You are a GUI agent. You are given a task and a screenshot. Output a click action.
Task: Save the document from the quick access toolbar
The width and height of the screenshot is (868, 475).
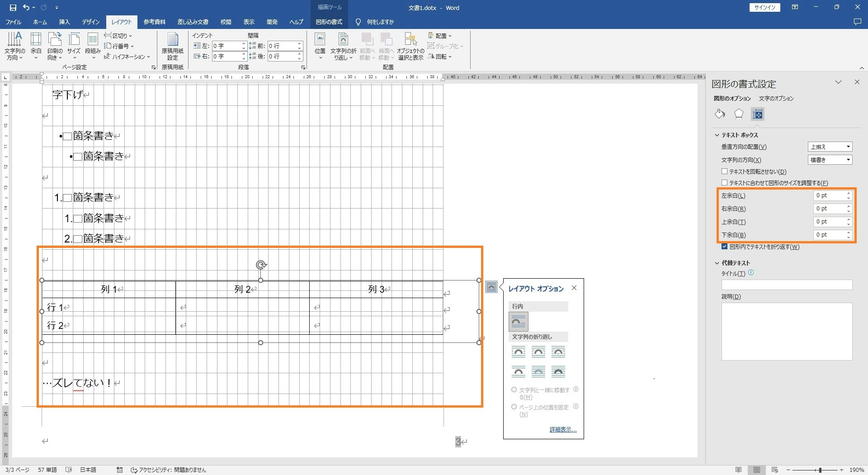(13, 8)
